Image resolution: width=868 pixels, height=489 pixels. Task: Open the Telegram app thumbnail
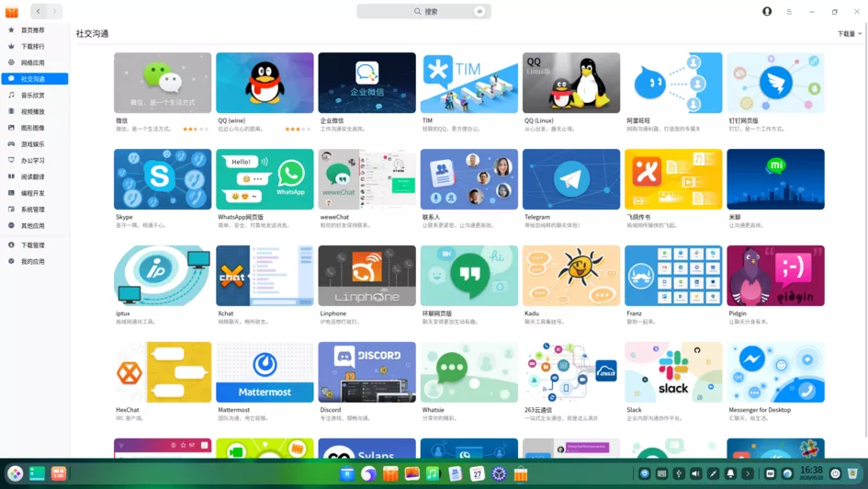coord(571,179)
